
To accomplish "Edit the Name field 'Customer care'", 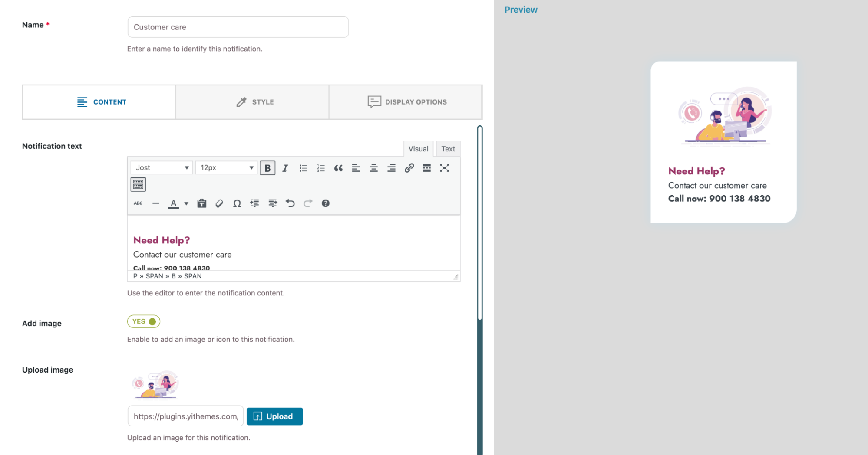I will (238, 27).
